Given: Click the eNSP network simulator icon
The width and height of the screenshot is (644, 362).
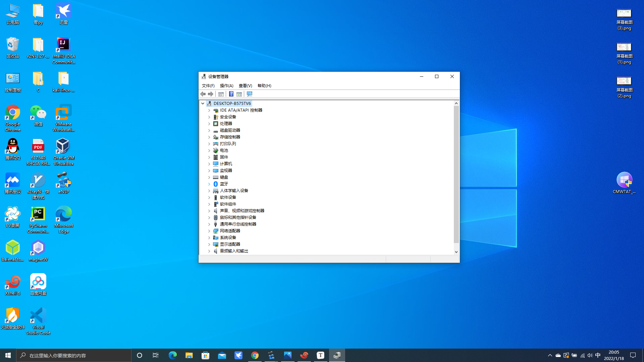Looking at the screenshot, I should 63,183.
